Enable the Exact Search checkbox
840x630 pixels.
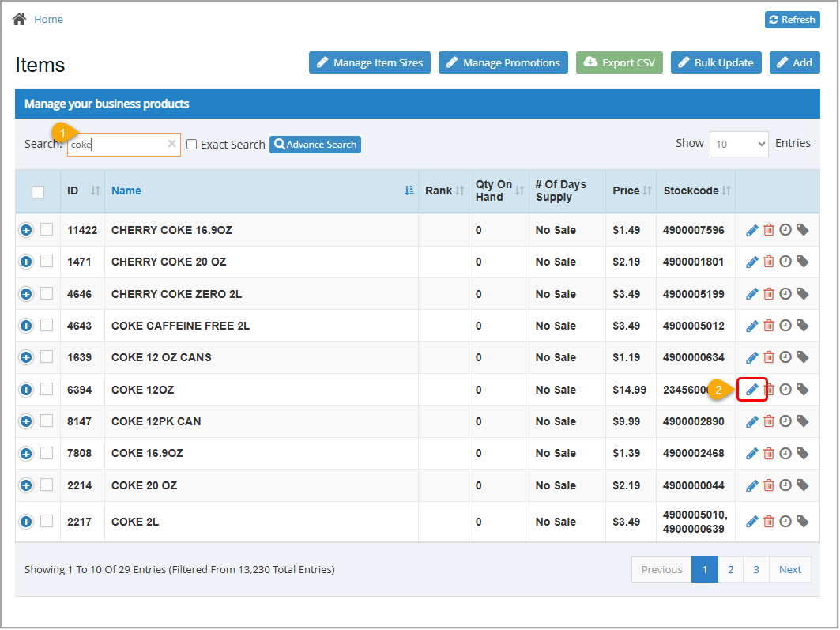pyautogui.click(x=190, y=144)
